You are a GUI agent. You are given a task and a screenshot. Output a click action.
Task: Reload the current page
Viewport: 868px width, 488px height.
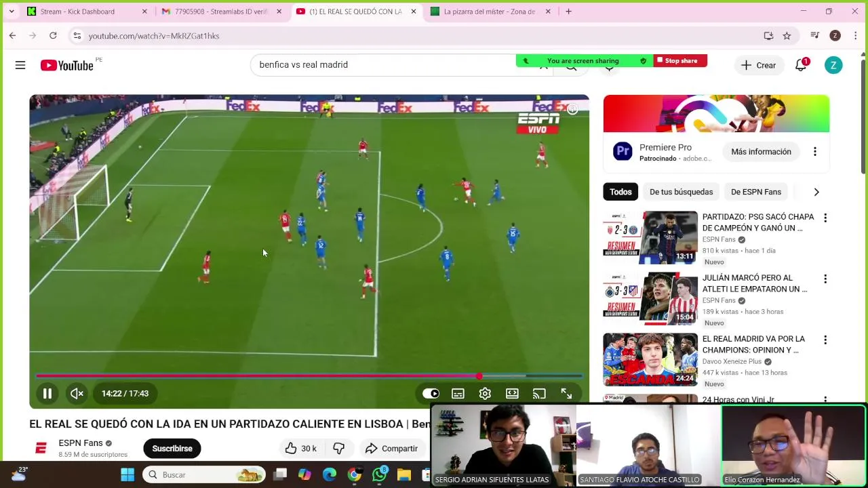tap(53, 35)
